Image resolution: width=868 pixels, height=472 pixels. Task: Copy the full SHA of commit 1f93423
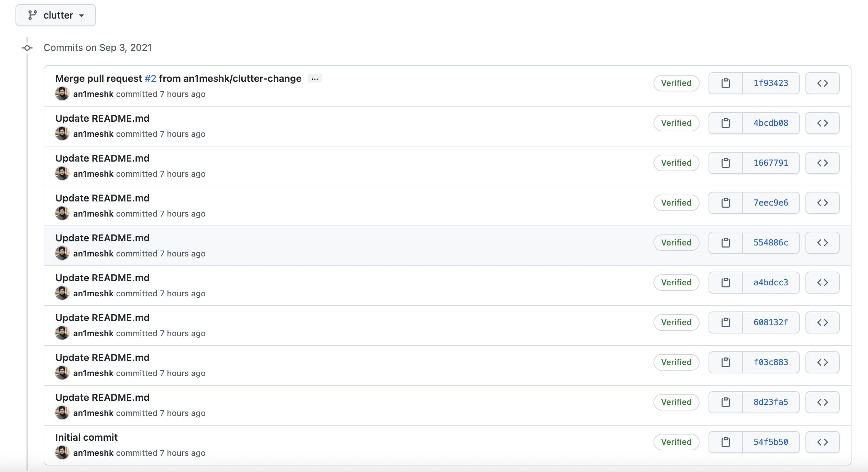point(725,83)
